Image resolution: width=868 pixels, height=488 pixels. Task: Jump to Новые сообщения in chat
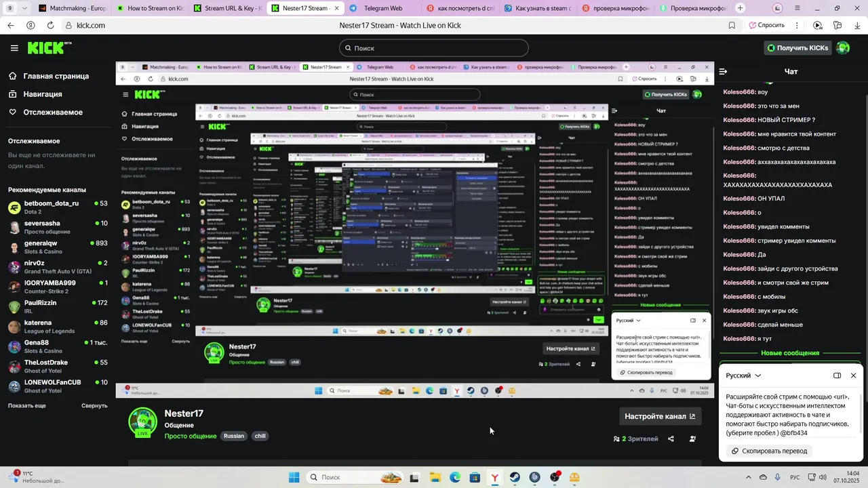pyautogui.click(x=790, y=353)
